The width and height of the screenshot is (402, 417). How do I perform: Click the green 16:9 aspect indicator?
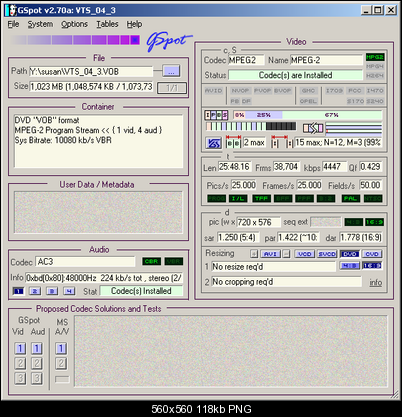pyautogui.click(x=374, y=222)
